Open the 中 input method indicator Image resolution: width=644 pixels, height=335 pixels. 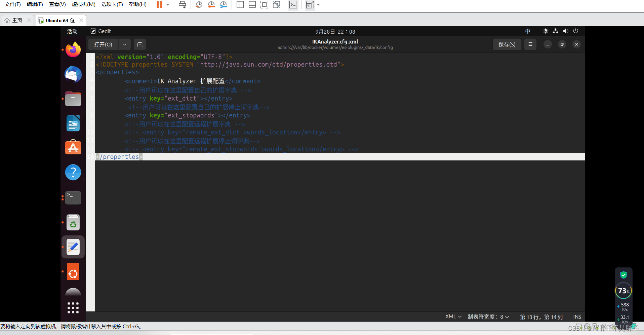click(x=528, y=31)
